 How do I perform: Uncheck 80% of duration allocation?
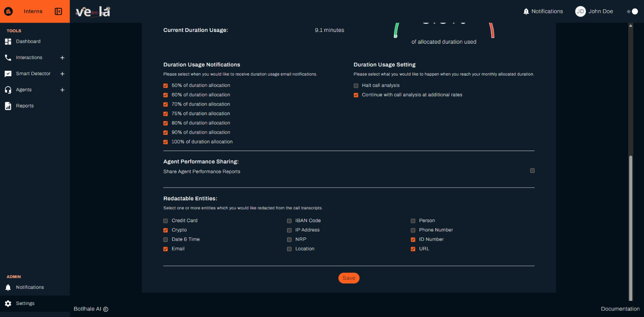[166, 123]
